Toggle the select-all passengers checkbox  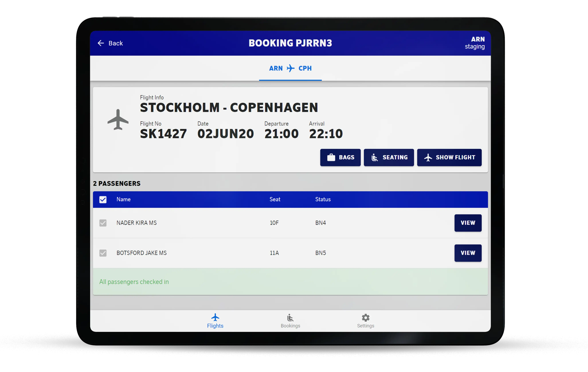103,199
